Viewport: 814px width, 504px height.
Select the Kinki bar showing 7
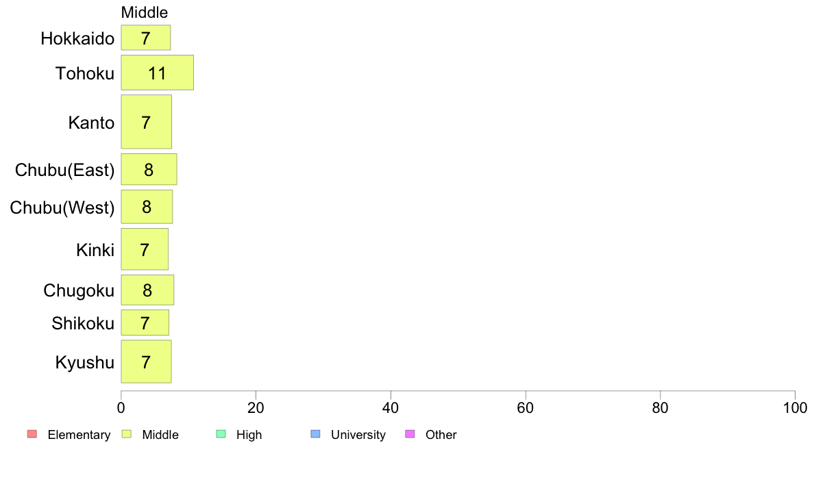(x=145, y=249)
